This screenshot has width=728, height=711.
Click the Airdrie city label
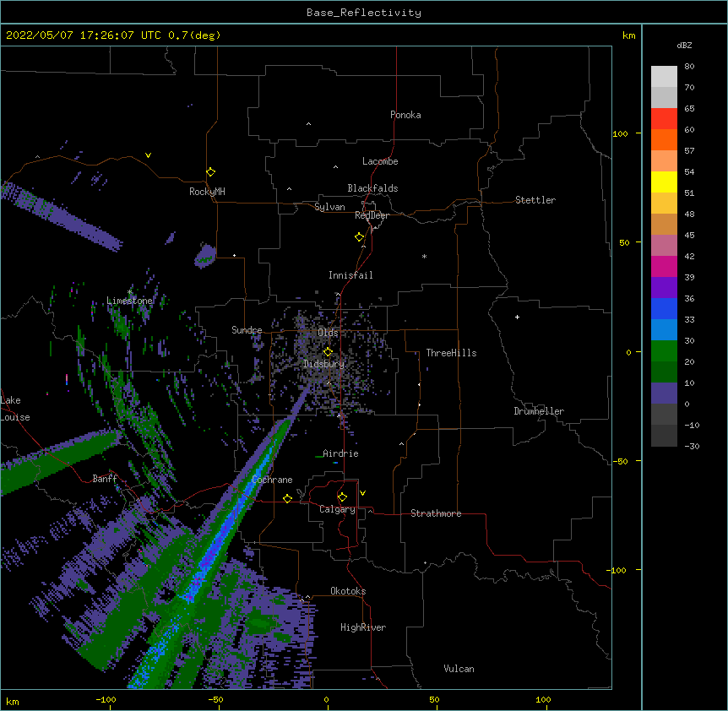pyautogui.click(x=340, y=453)
